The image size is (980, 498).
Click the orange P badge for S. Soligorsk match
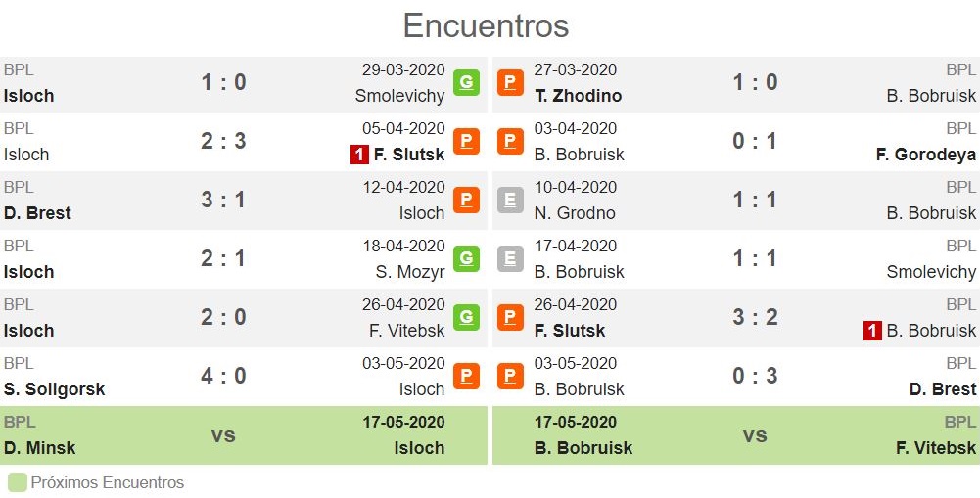(466, 376)
